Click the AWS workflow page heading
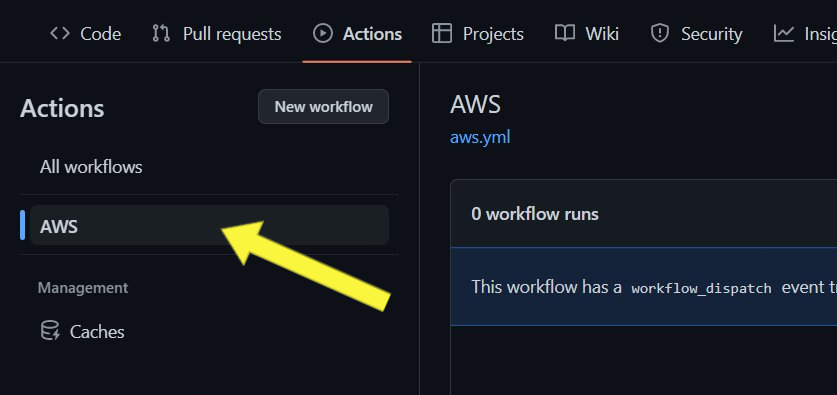The height and width of the screenshot is (395, 837). pyautogui.click(x=475, y=105)
